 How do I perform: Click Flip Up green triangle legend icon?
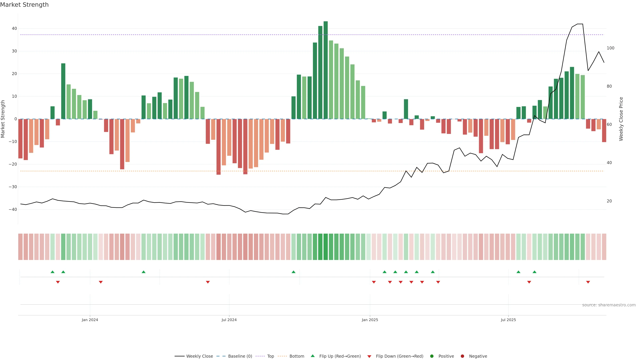click(312, 356)
